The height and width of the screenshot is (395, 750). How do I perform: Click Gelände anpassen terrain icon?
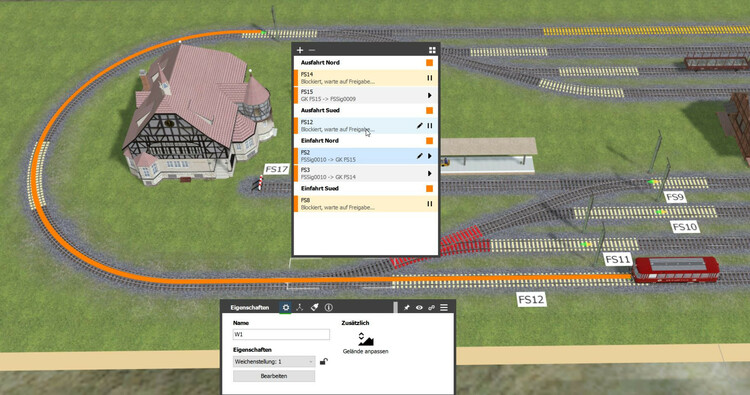365,339
